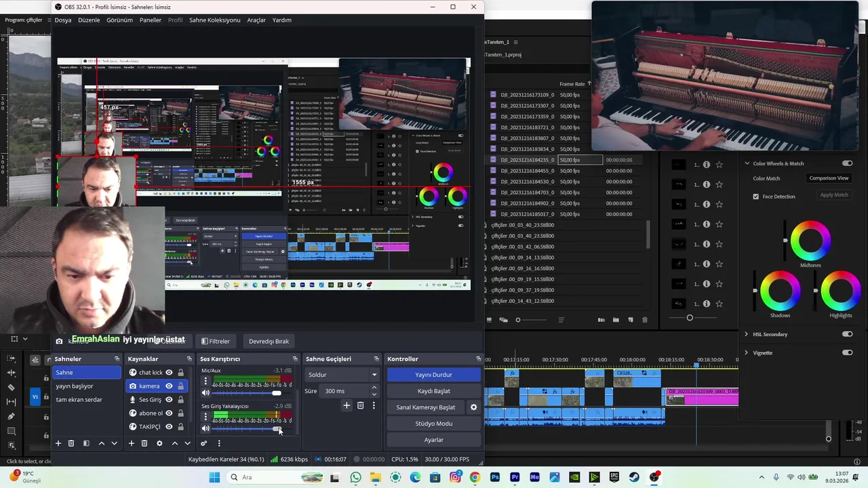The image size is (868, 488).
Task: Move the source down in the Kaynaklar toolbar
Action: click(187, 443)
